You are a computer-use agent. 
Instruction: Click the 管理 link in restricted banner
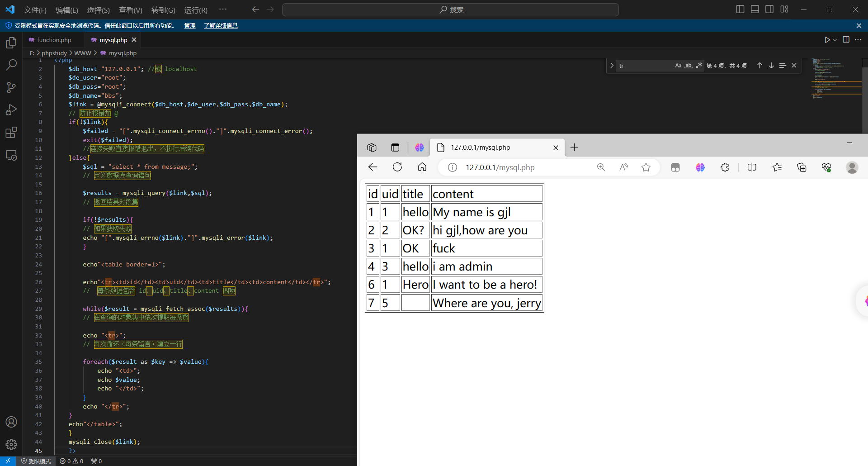(x=190, y=26)
